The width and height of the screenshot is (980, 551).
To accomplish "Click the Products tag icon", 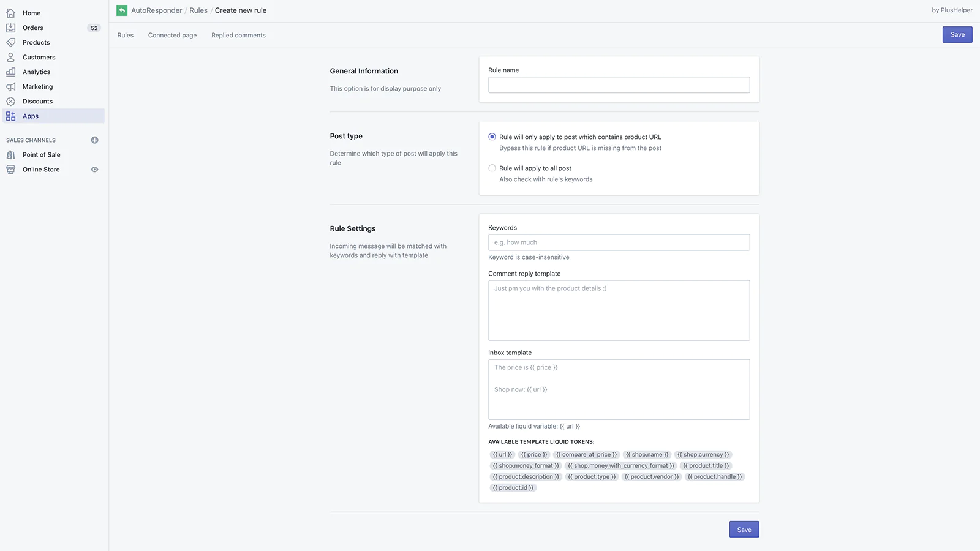I will pos(10,42).
